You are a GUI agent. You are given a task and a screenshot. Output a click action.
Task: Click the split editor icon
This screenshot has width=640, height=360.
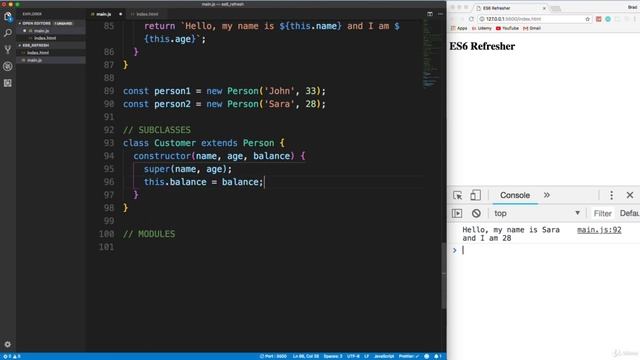click(x=430, y=14)
